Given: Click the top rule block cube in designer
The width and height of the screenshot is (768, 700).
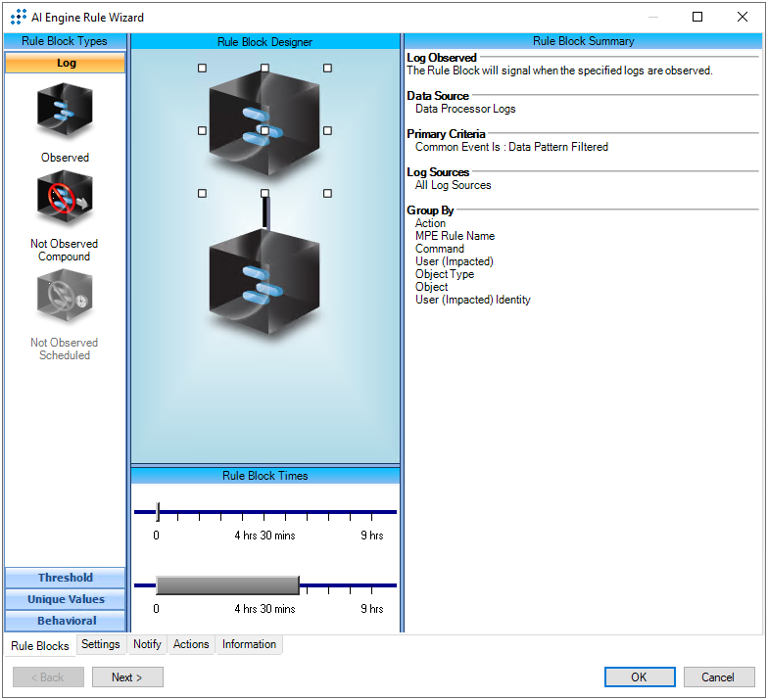Looking at the screenshot, I should pos(264,123).
